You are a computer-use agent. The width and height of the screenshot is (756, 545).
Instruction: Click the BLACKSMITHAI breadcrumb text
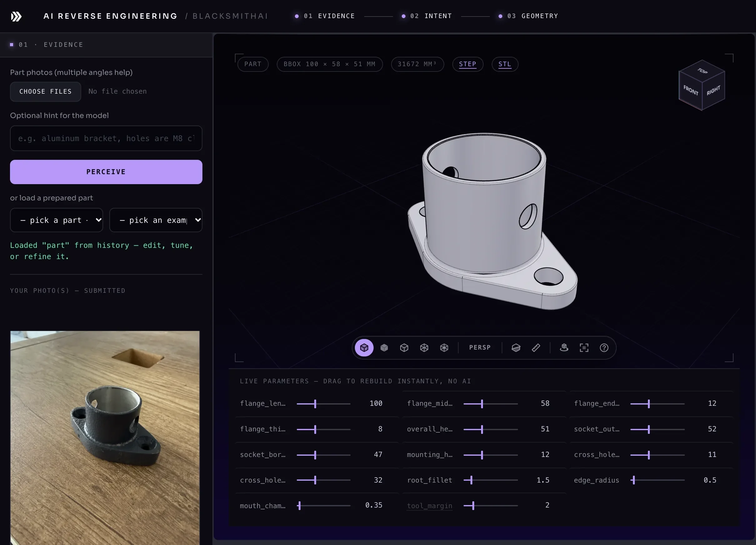coord(230,16)
